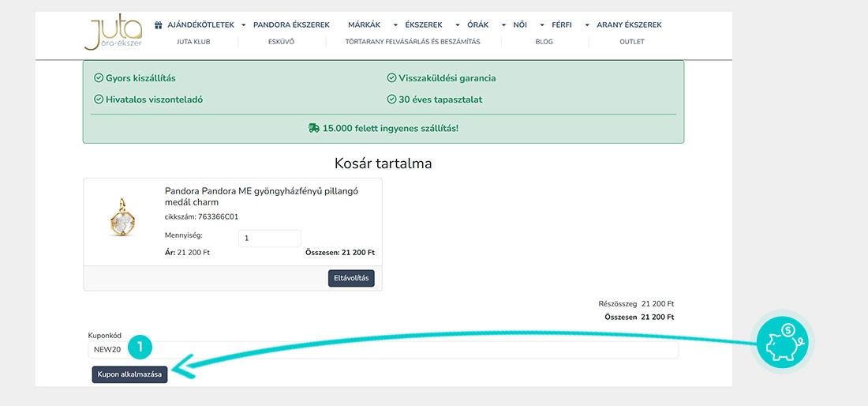This screenshot has height=406, width=868.
Task: Click the checkmark icon beside Gyors kiszállítás
Action: click(99, 78)
